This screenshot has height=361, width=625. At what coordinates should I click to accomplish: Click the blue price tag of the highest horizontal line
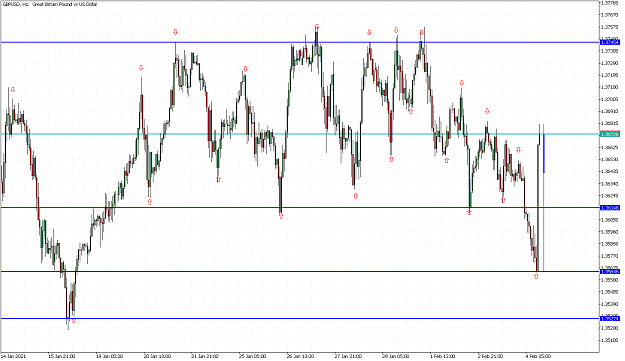610,42
